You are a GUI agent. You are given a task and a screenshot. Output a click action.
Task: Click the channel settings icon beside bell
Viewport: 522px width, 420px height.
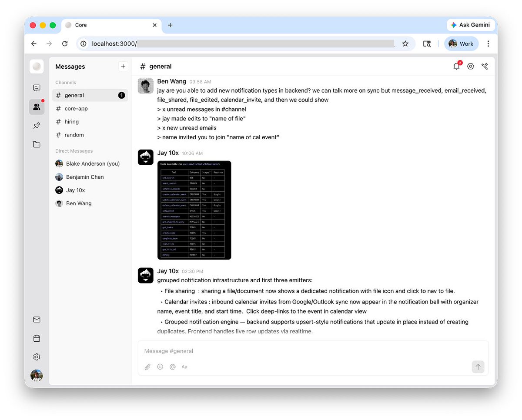coord(470,67)
